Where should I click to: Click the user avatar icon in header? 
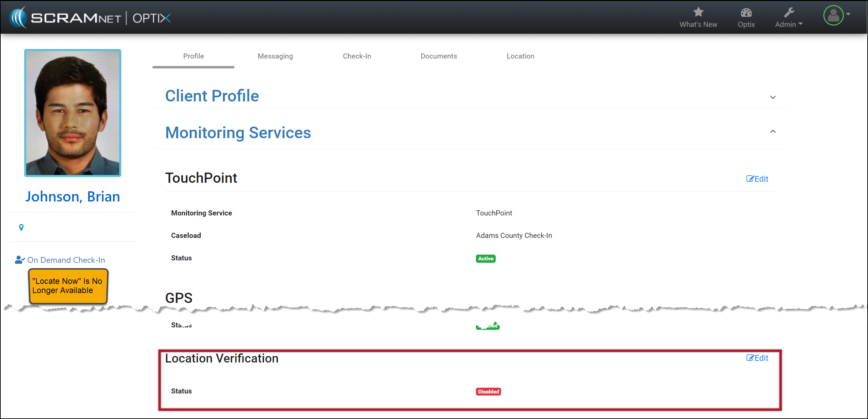833,15
